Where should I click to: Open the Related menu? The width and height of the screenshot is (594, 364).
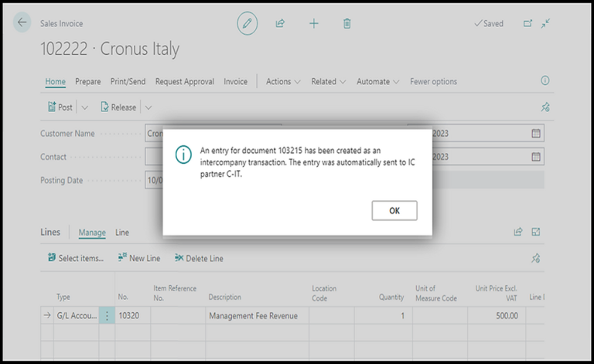pos(329,81)
